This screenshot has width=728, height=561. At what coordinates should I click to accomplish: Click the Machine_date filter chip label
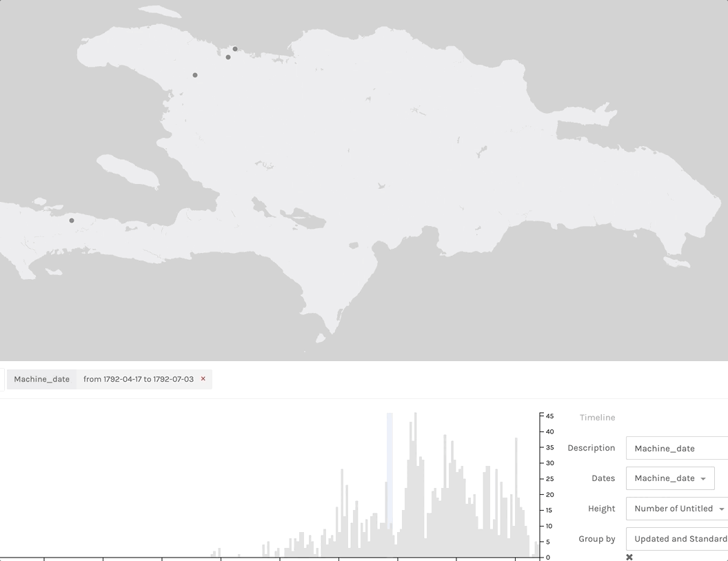point(42,379)
